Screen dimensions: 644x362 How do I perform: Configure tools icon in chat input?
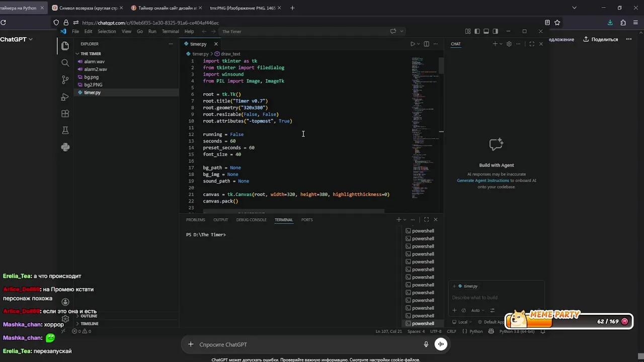492,310
